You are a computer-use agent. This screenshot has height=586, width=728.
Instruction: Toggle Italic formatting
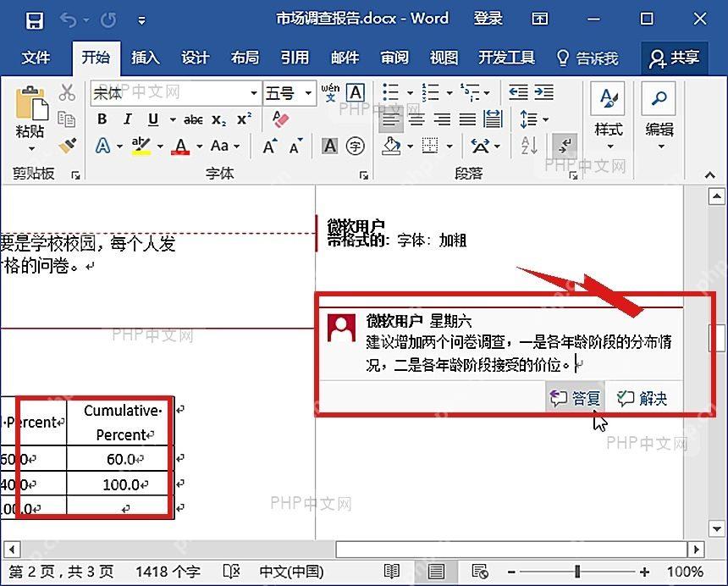pos(128,119)
